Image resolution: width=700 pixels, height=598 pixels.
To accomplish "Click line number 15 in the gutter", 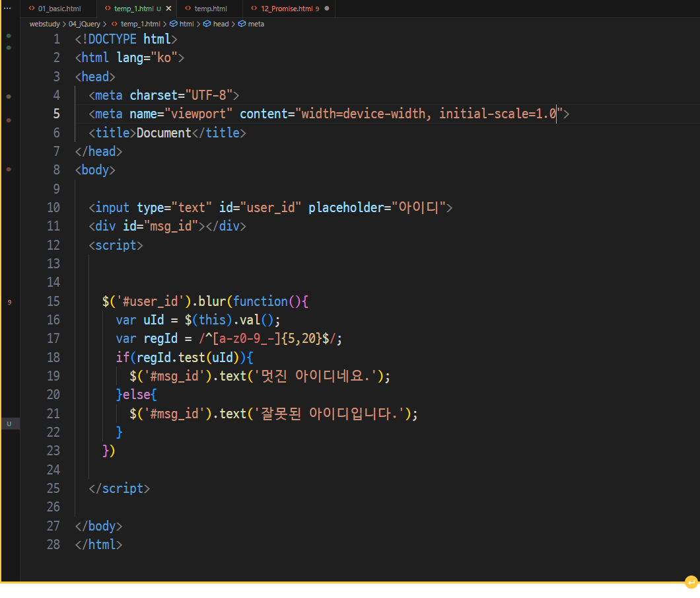I will click(53, 301).
